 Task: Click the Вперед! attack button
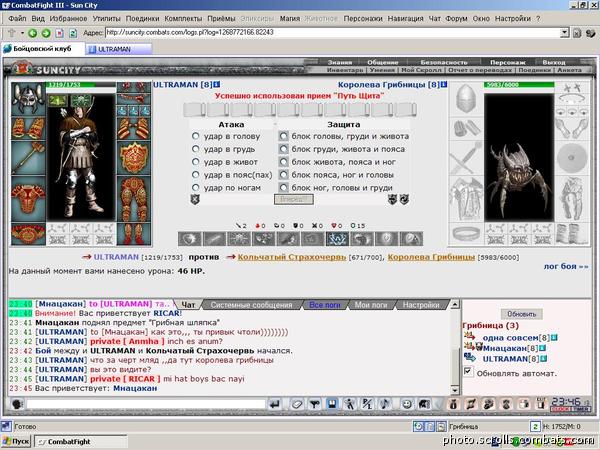[294, 199]
